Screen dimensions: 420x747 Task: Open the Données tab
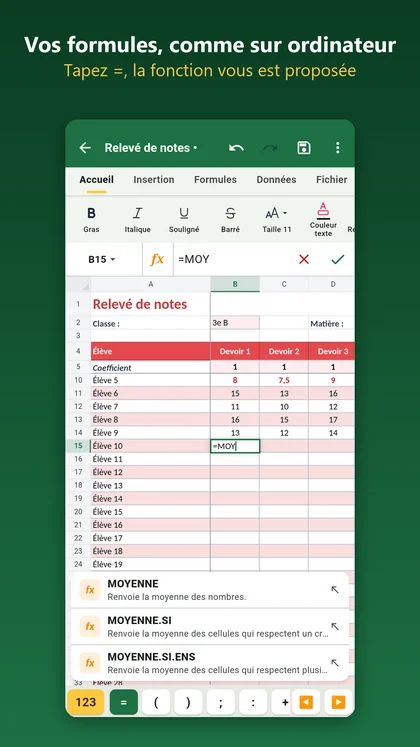[276, 180]
